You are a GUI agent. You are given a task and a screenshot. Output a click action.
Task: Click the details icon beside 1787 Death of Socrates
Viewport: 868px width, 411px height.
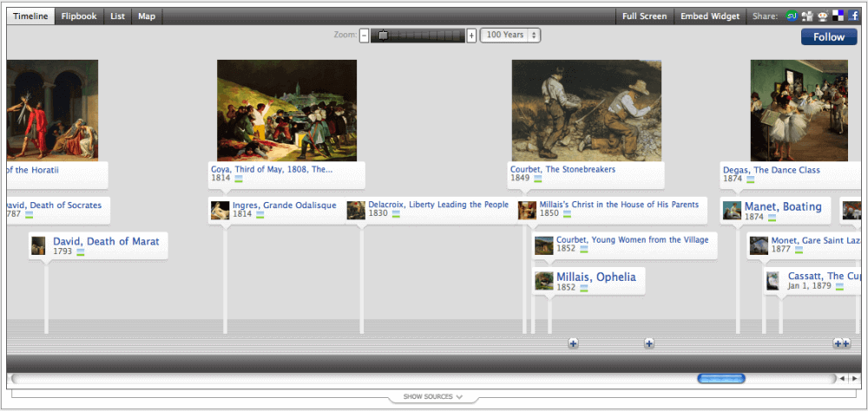29,215
